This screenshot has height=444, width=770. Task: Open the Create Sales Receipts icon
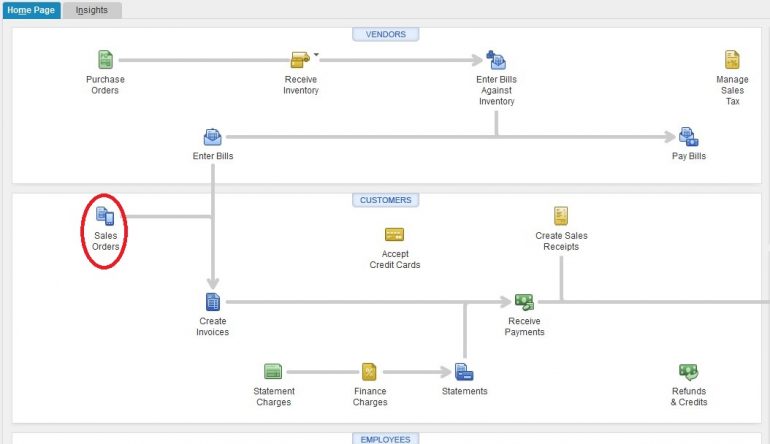coord(561,215)
